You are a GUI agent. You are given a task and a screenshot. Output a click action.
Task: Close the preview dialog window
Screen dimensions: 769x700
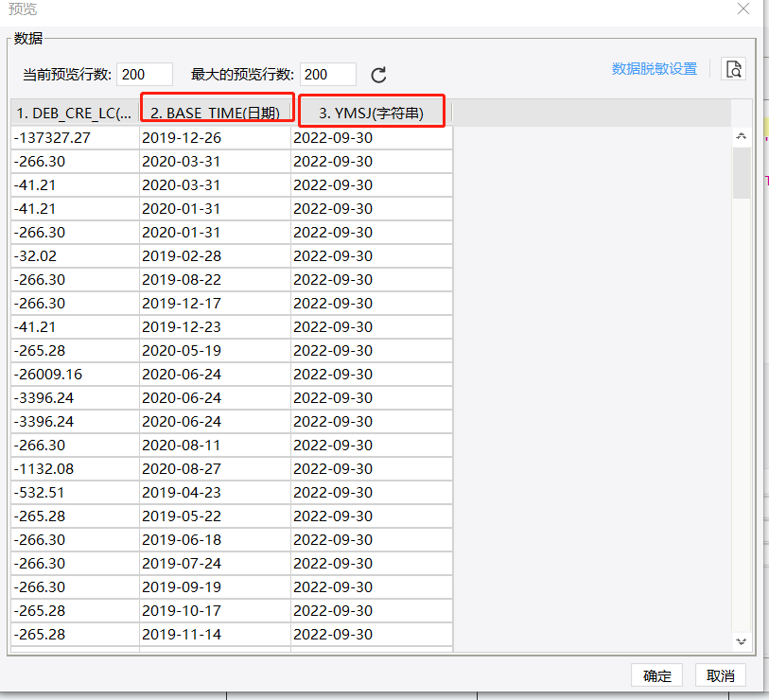[x=743, y=9]
